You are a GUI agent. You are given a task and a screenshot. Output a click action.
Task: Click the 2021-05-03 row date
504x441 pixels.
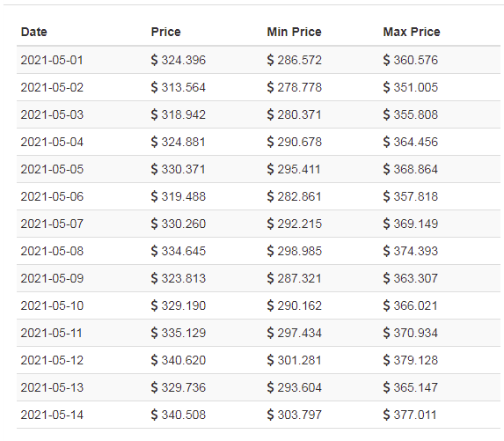point(52,114)
